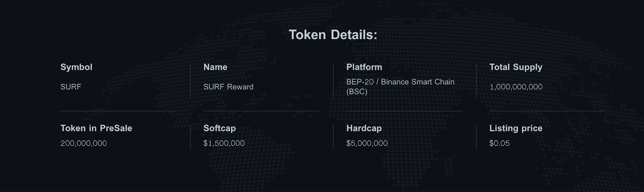Select the Name label
This screenshot has height=192, width=644.
215,67
